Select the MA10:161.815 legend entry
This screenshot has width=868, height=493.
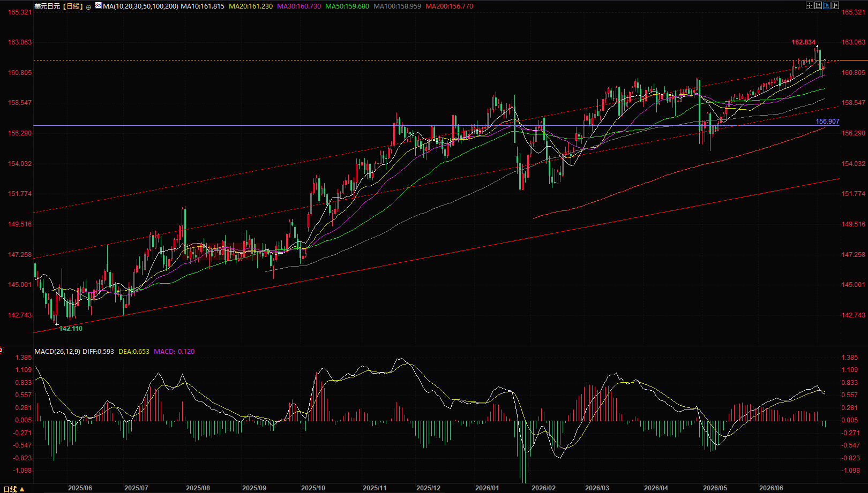203,6
